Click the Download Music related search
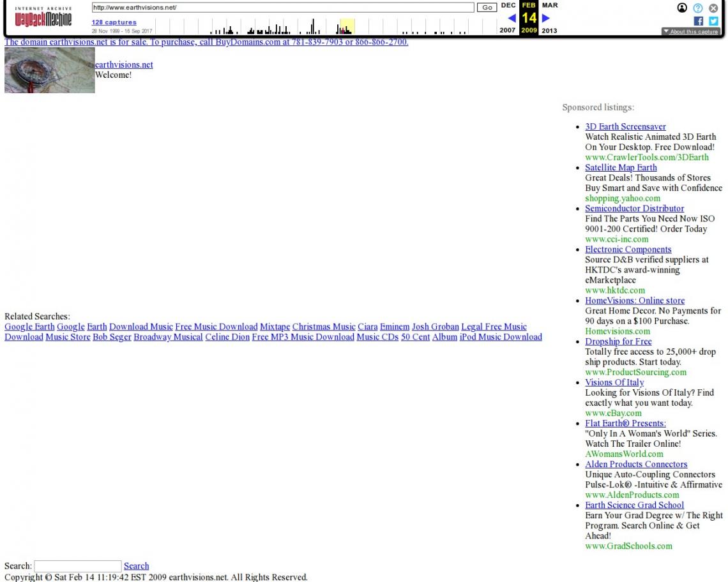 click(x=140, y=327)
